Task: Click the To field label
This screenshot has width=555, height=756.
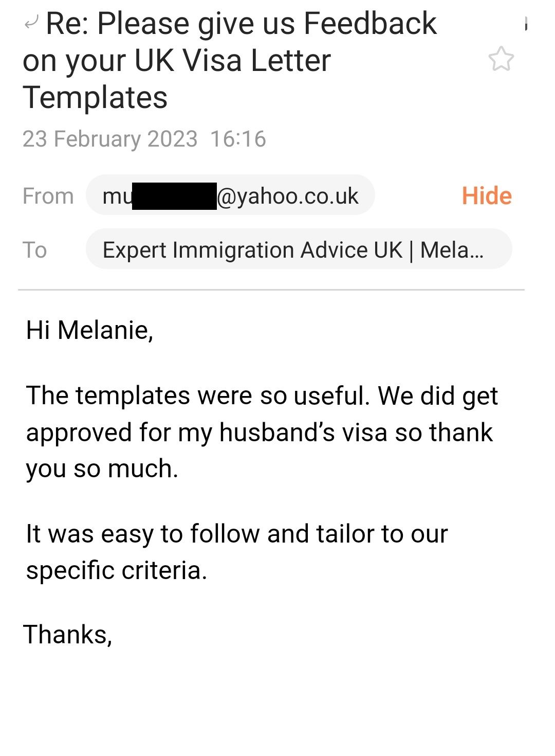Action: click(x=35, y=250)
